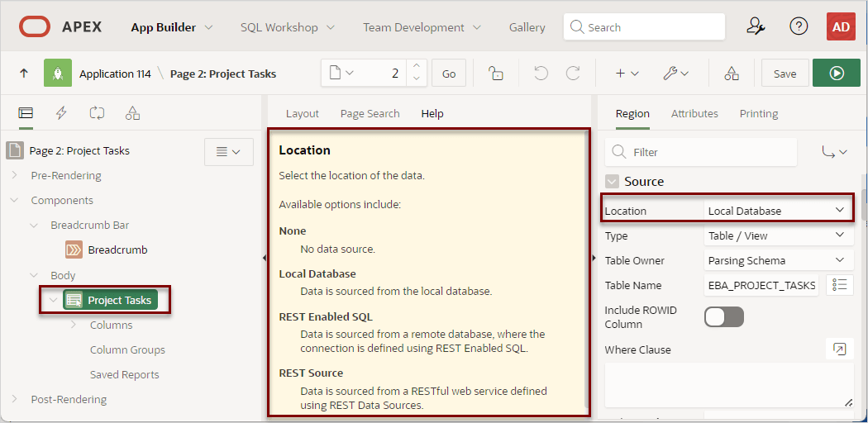Click the Save button
The height and width of the screenshot is (423, 868).
click(x=785, y=73)
